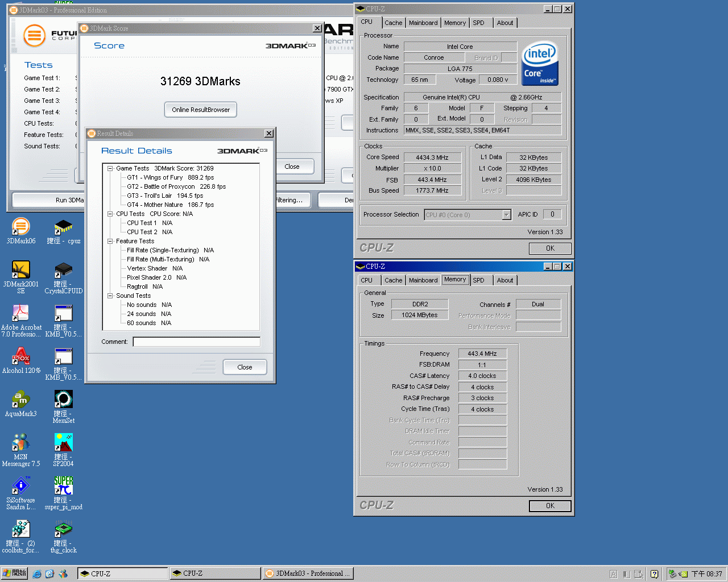This screenshot has width=728, height=582.
Task: Switch to Mainboard tab in upper CPU-Z
Action: [423, 23]
